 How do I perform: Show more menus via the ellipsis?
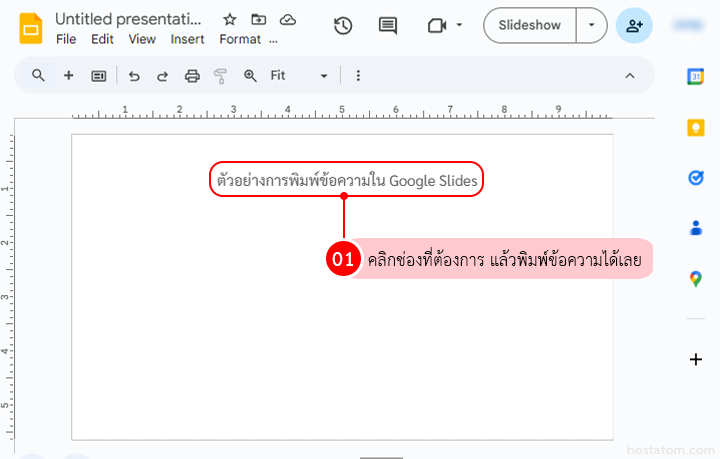273,40
